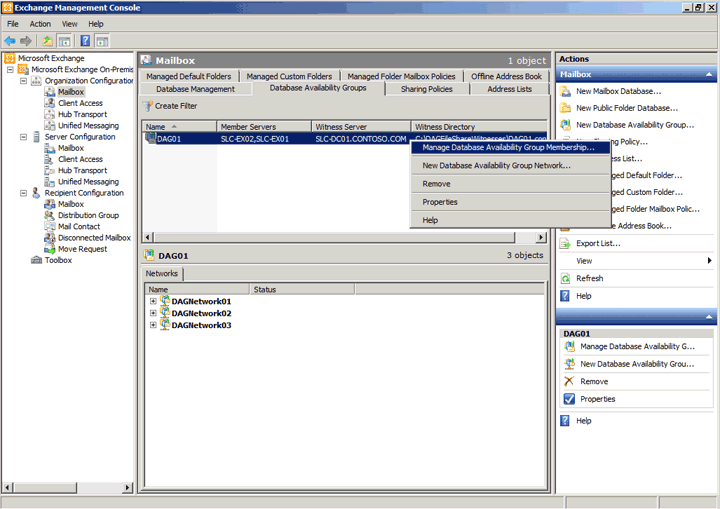Switch to the Offline Address Book tab
Image resolution: width=720 pixels, height=509 pixels.
tap(506, 76)
